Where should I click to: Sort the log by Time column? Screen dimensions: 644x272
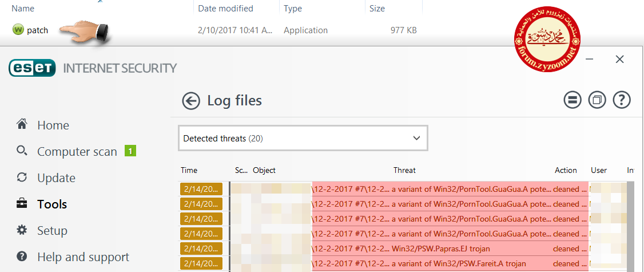(x=189, y=171)
